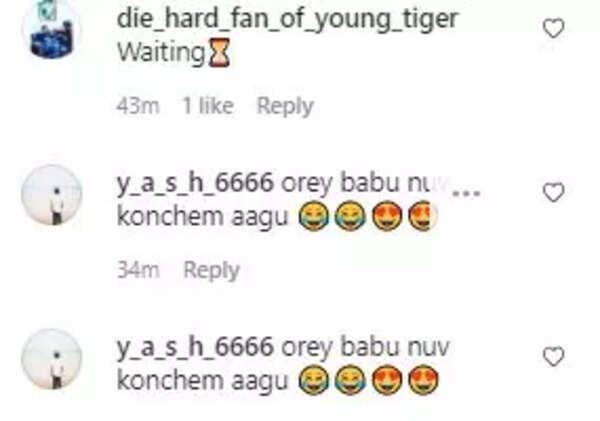
Task: Click the 43m timestamp
Action: (138, 106)
